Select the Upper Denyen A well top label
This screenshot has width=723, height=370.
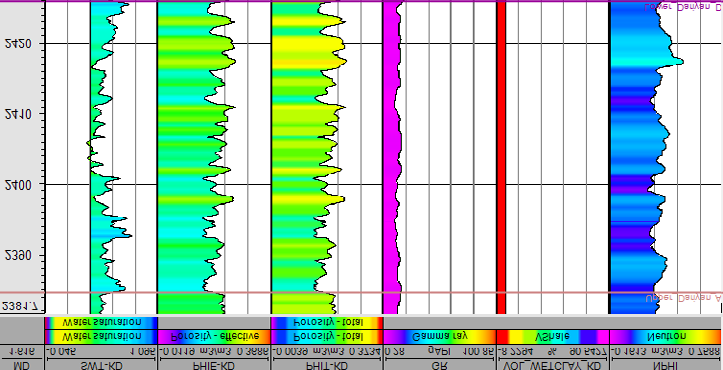pos(684,298)
